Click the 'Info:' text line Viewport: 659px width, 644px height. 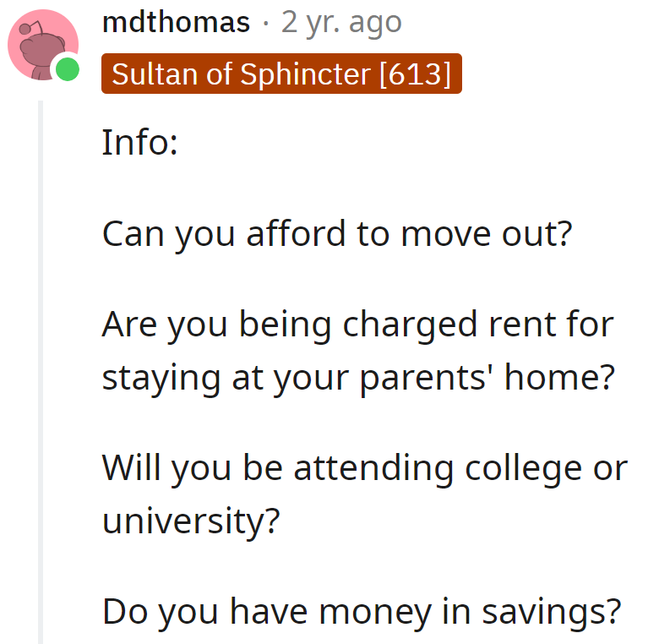[x=139, y=142]
